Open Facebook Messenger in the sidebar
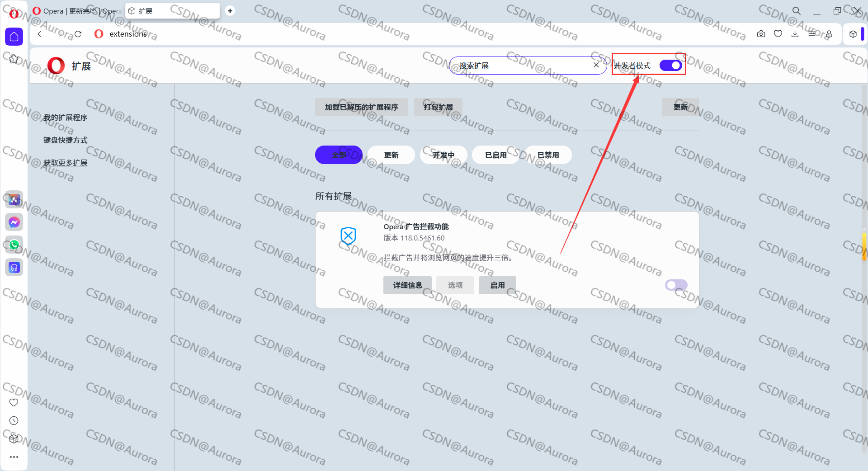This screenshot has height=471, width=868. click(14, 222)
